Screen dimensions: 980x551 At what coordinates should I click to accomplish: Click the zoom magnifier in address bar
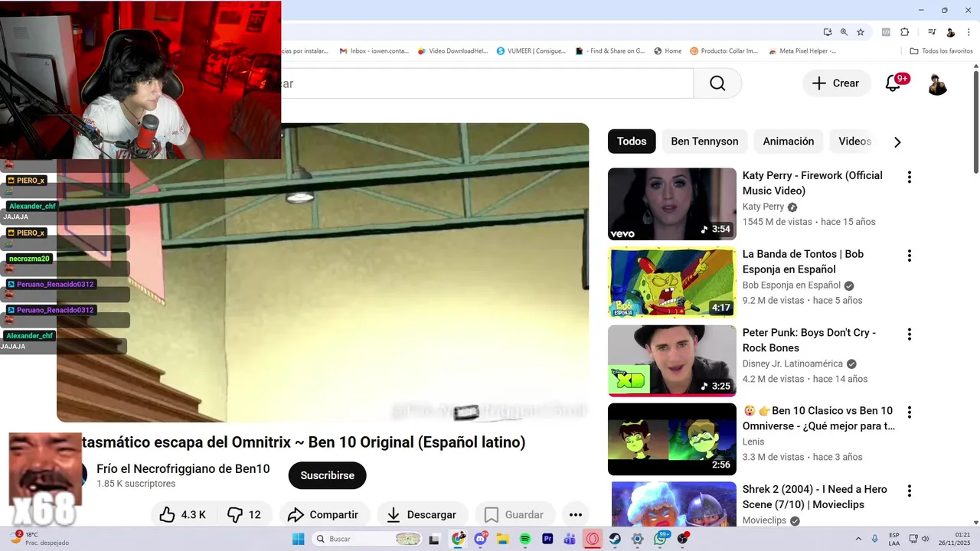[844, 32]
